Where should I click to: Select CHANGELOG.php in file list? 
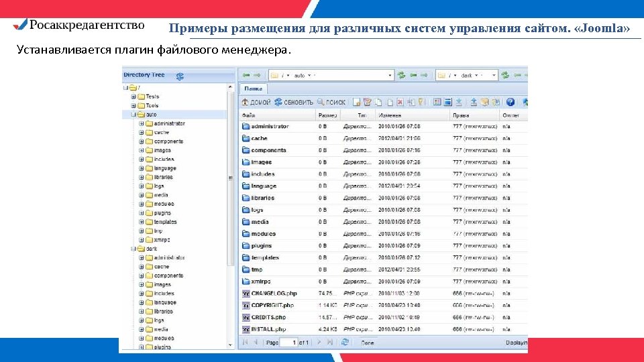[274, 294]
